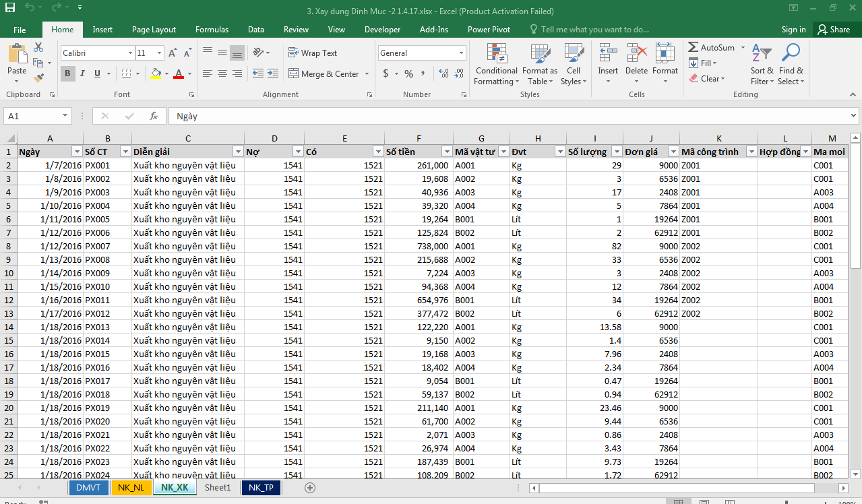
Task: Open the Ngày column filter dropdown
Action: coord(77,152)
